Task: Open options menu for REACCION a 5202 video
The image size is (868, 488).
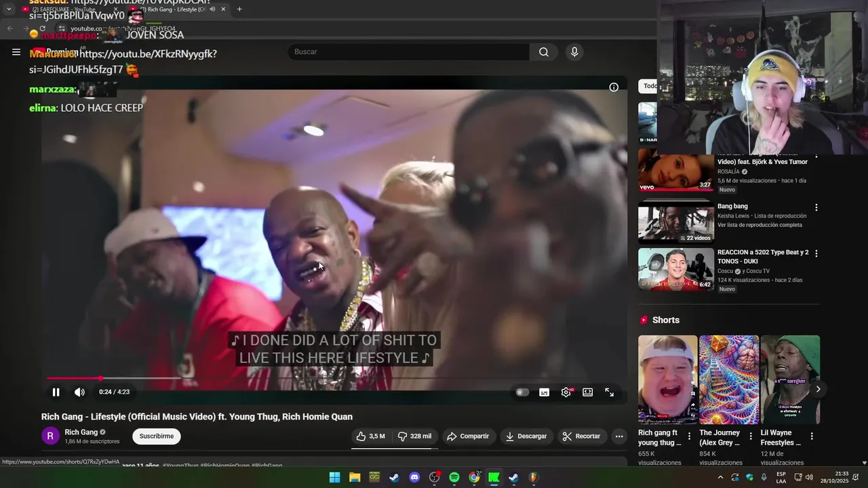Action: [x=816, y=253]
